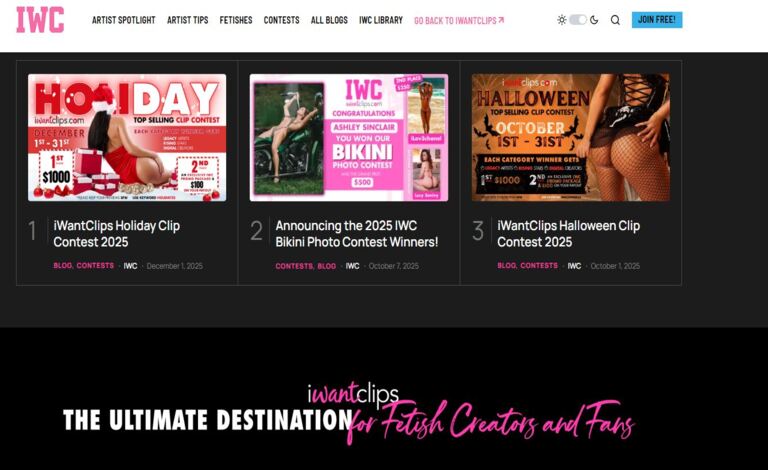
Task: Open the Artist Tips menu
Action: pos(188,20)
